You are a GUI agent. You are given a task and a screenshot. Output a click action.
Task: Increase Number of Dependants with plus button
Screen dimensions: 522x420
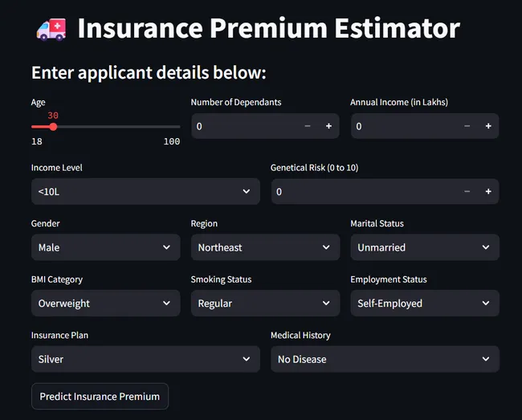tap(328, 126)
